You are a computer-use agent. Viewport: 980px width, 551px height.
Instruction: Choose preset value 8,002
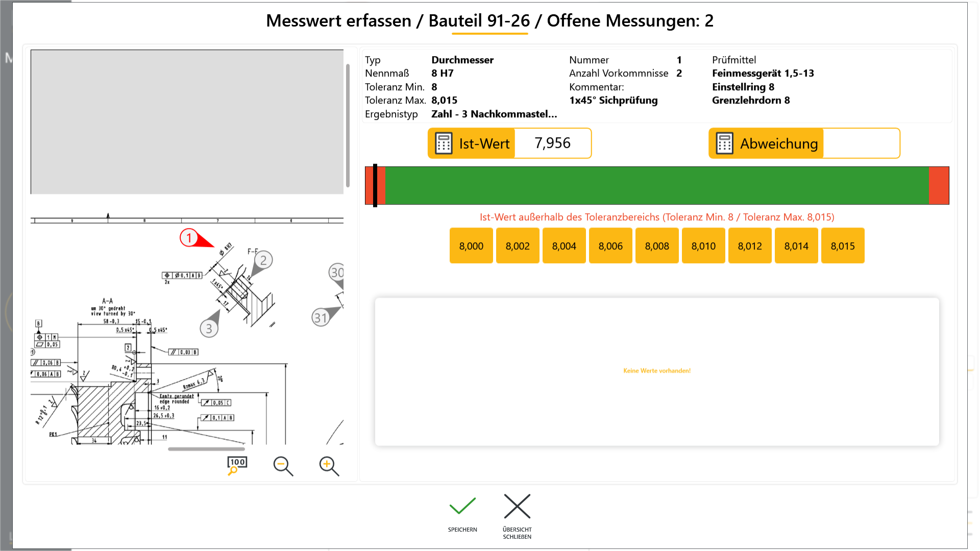coord(518,246)
